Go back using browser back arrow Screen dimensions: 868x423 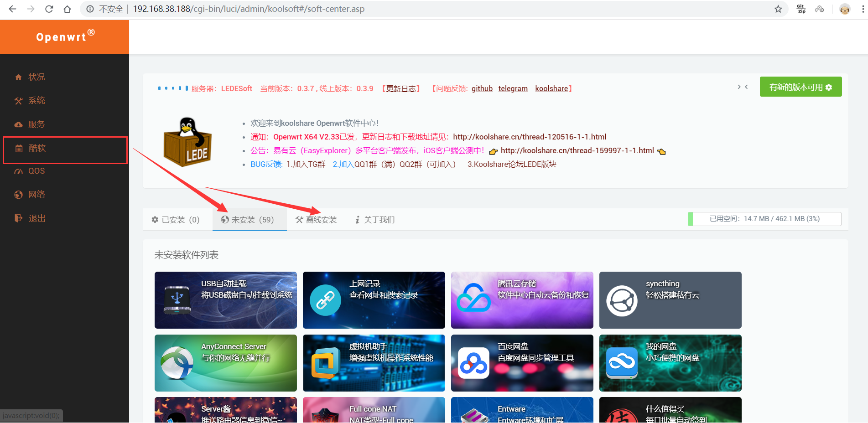coord(12,9)
